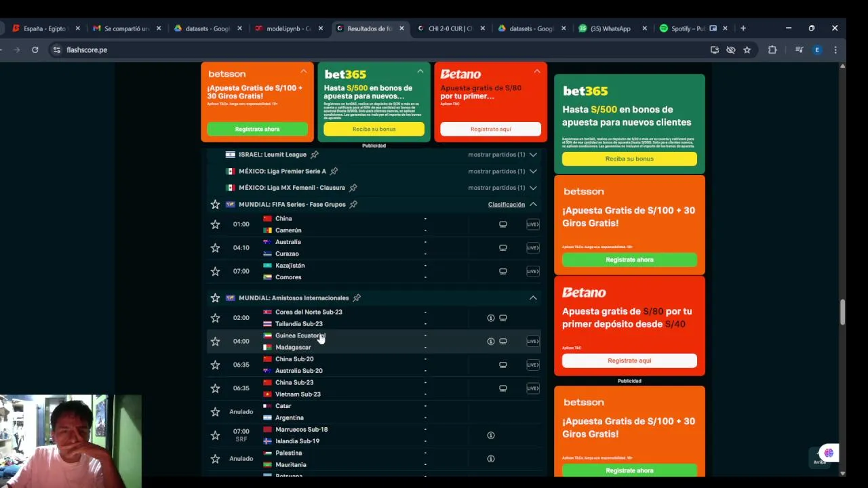Open info icon for Palestina vs Mauritania

point(491,459)
